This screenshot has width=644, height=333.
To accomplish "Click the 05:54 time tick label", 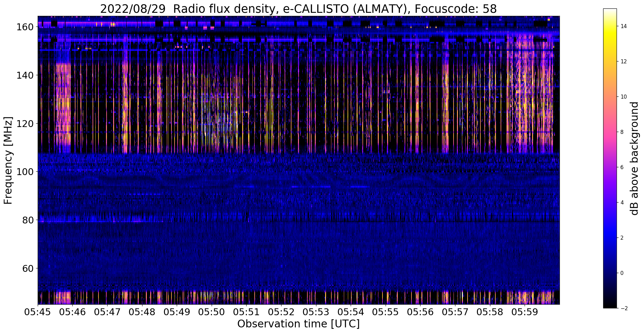I will tap(351, 312).
